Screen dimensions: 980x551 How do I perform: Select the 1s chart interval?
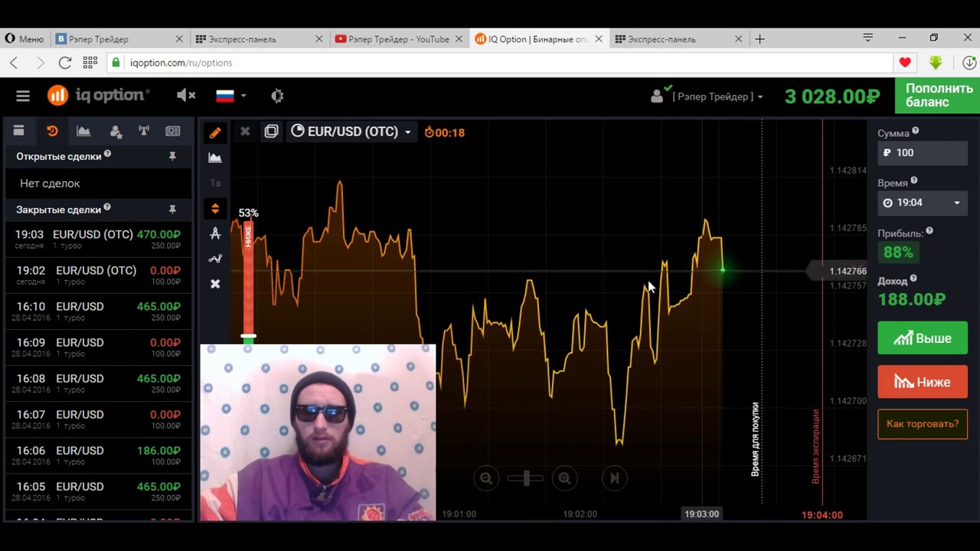(215, 183)
